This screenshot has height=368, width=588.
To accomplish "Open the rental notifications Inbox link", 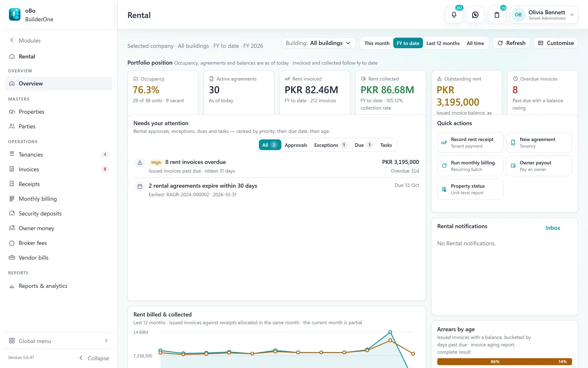I will pyautogui.click(x=552, y=228).
